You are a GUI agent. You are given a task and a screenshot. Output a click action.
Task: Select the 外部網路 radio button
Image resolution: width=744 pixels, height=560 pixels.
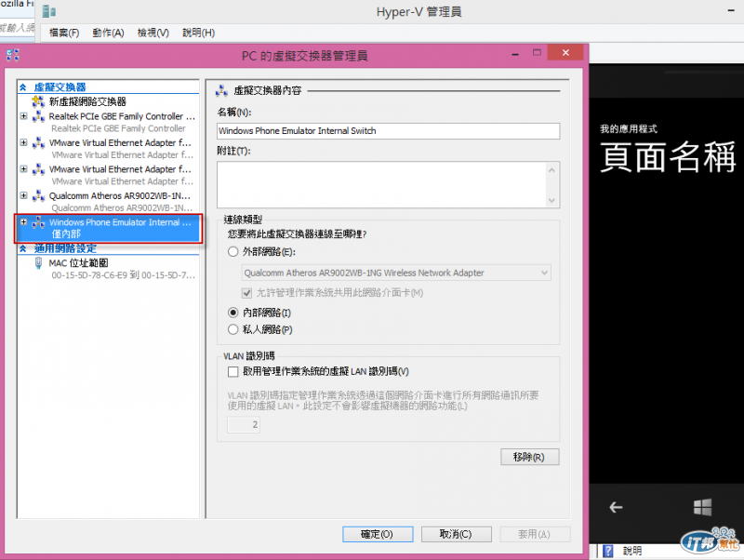pyautogui.click(x=233, y=251)
